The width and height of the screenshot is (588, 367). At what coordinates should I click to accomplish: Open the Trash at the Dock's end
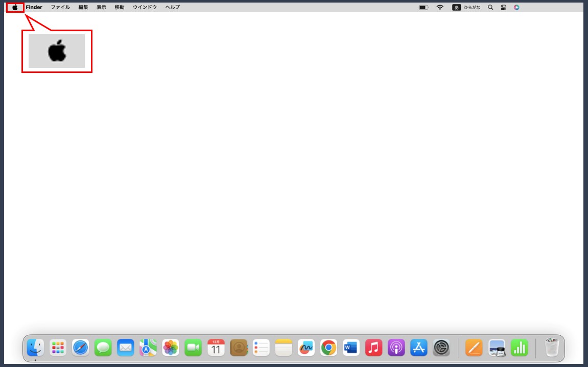pos(552,348)
